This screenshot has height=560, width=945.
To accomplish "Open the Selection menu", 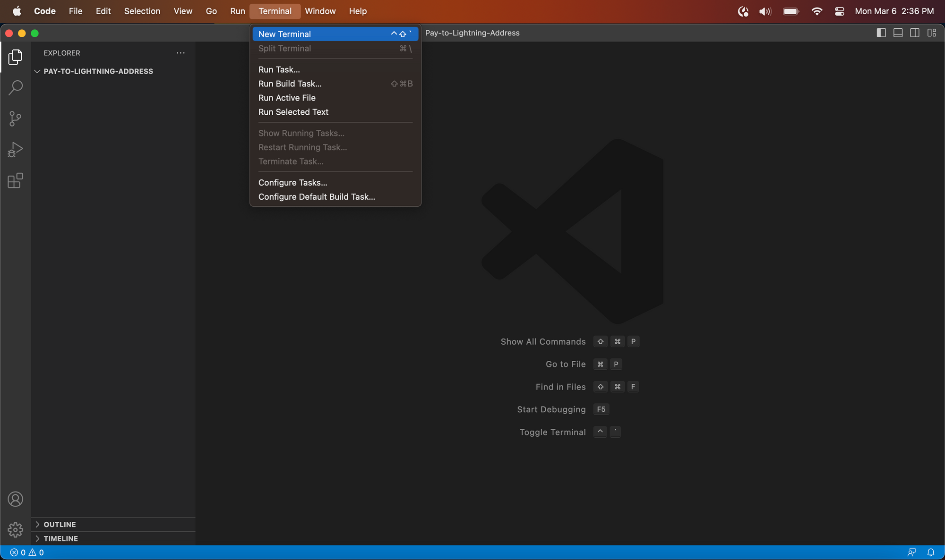I will click(x=142, y=11).
